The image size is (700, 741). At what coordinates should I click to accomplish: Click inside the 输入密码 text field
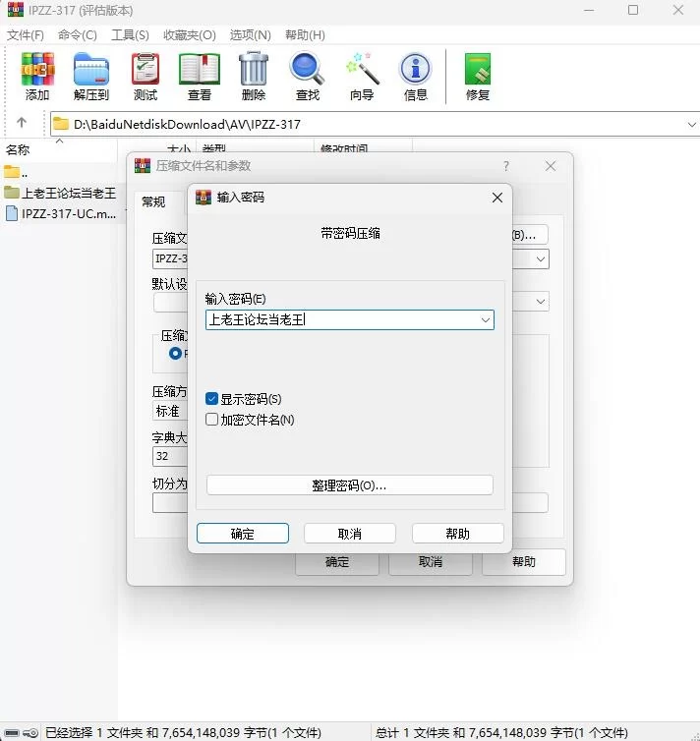pos(339,320)
